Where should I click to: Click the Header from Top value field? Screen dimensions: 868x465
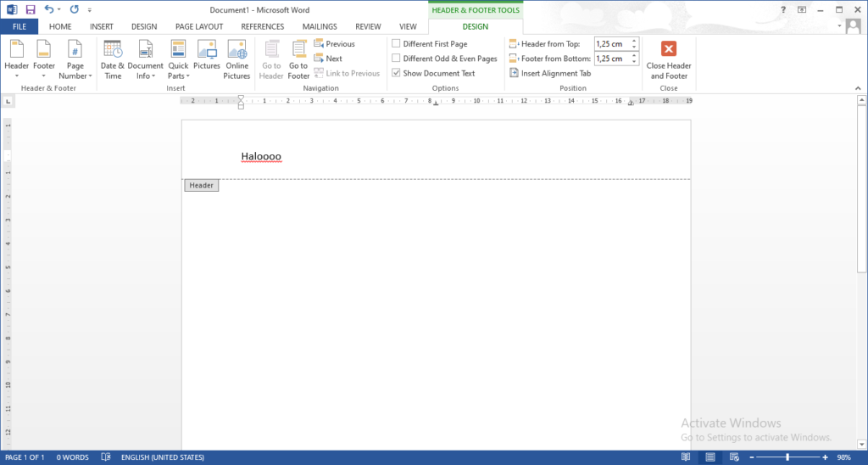pyautogui.click(x=610, y=44)
